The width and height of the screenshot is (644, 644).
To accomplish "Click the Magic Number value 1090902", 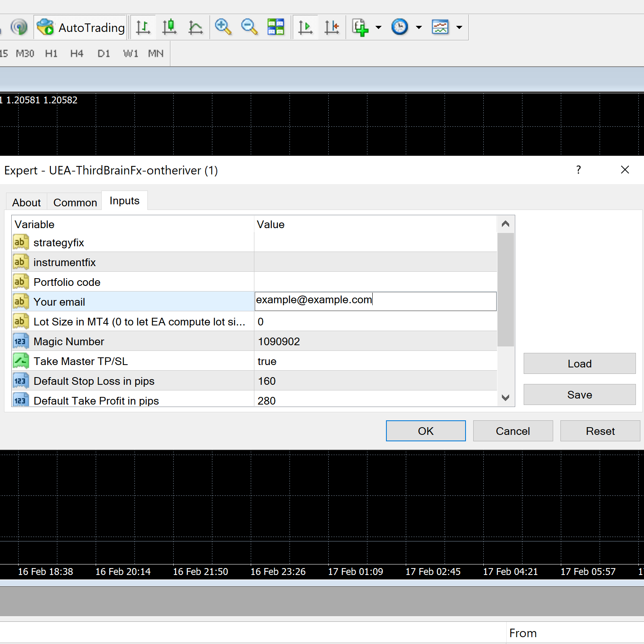I will click(279, 342).
